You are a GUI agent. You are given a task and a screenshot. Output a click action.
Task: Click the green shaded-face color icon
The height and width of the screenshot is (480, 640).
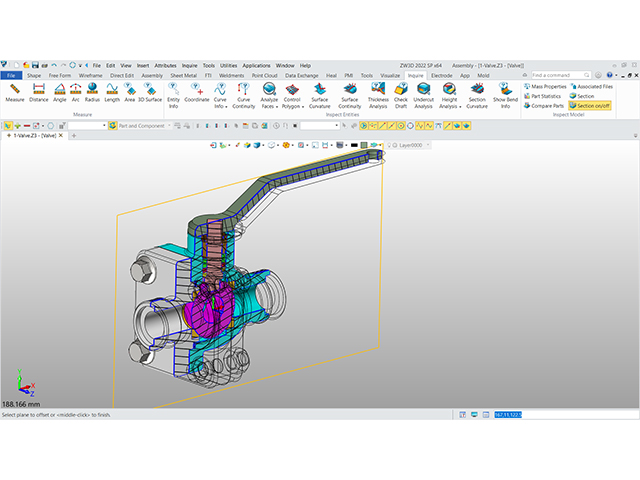point(364,145)
